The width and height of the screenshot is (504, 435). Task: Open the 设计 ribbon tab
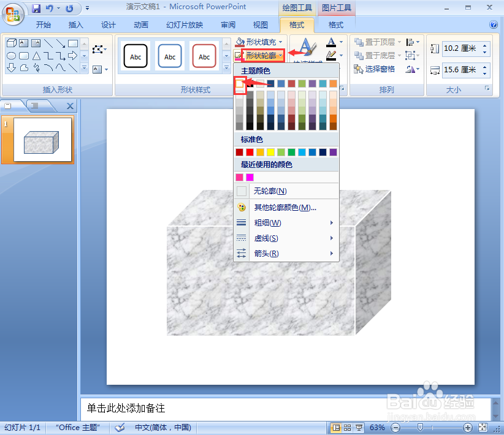point(109,25)
